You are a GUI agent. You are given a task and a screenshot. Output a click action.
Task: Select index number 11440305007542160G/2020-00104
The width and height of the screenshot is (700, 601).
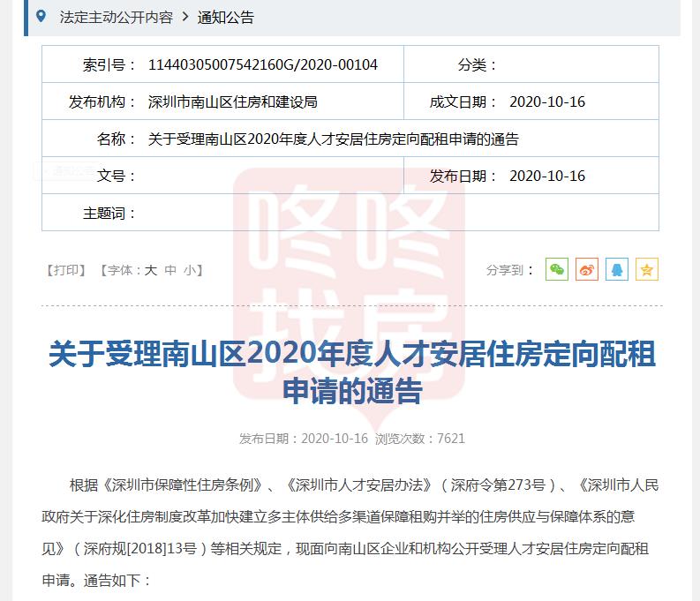pyautogui.click(x=263, y=64)
